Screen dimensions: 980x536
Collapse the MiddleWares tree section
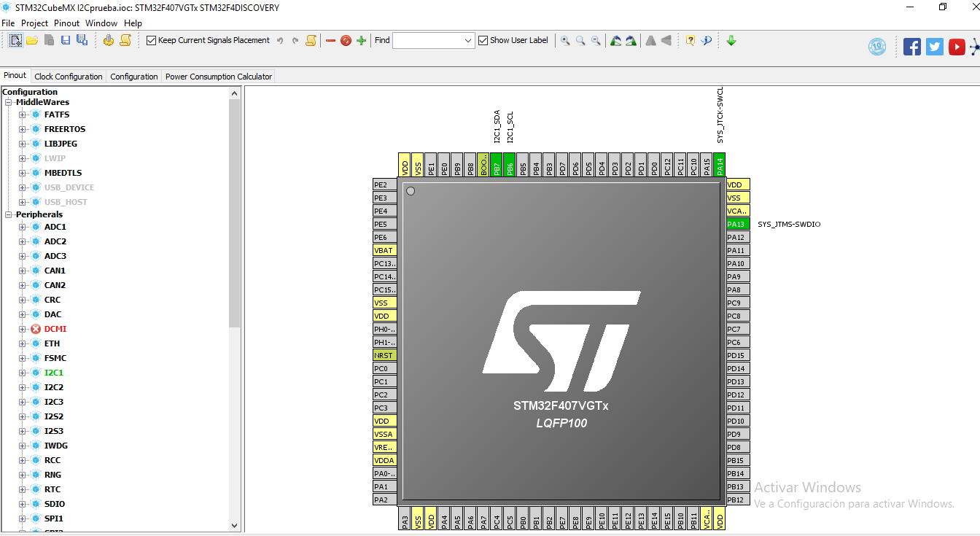(x=9, y=102)
